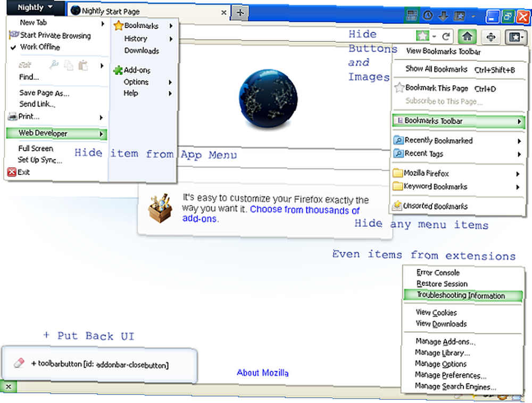Image resolution: width=532 pixels, height=403 pixels.
Task: Click the bookmarks star icon in title bar
Action: point(460,15)
